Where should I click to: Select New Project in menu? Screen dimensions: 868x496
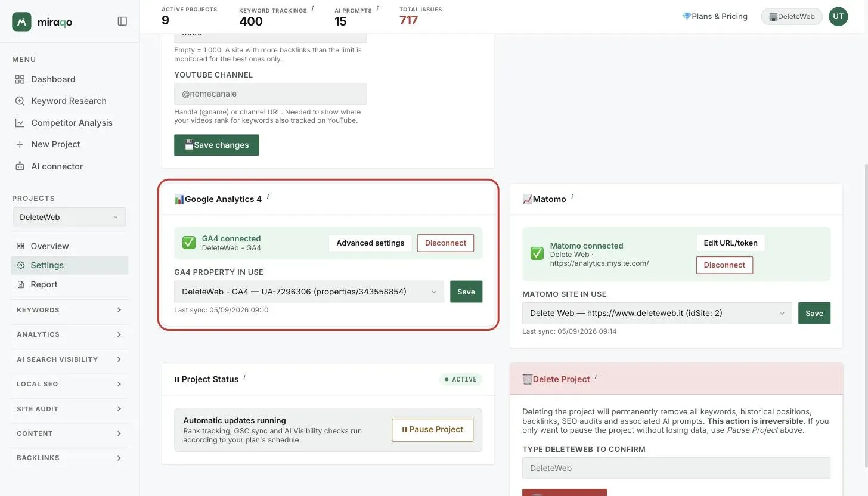pos(55,144)
